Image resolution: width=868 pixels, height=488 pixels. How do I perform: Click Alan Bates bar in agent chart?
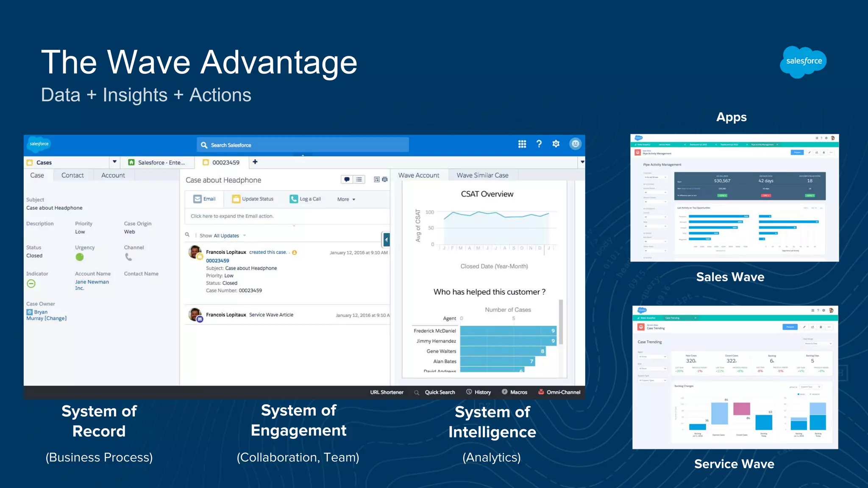click(498, 361)
